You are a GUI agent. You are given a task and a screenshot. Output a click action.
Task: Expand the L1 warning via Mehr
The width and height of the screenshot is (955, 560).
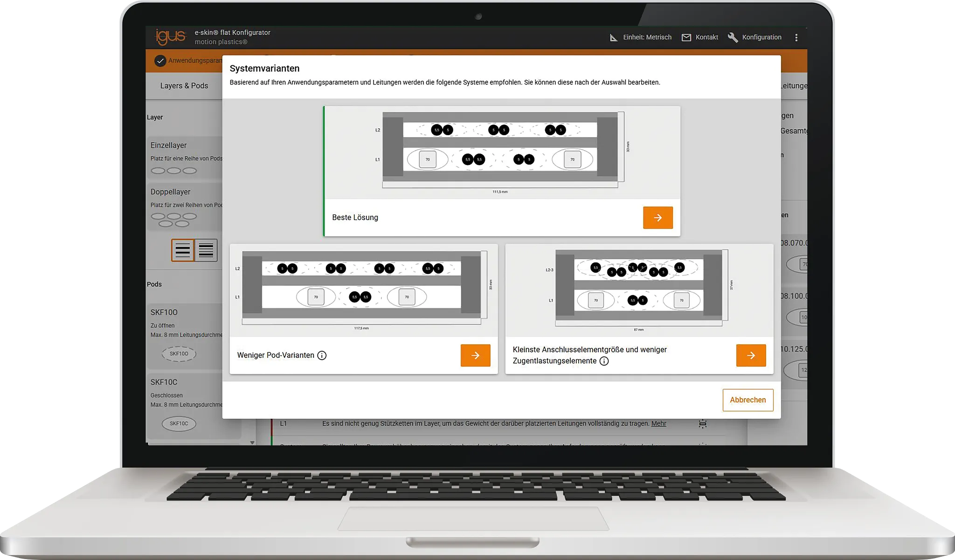[x=659, y=423]
